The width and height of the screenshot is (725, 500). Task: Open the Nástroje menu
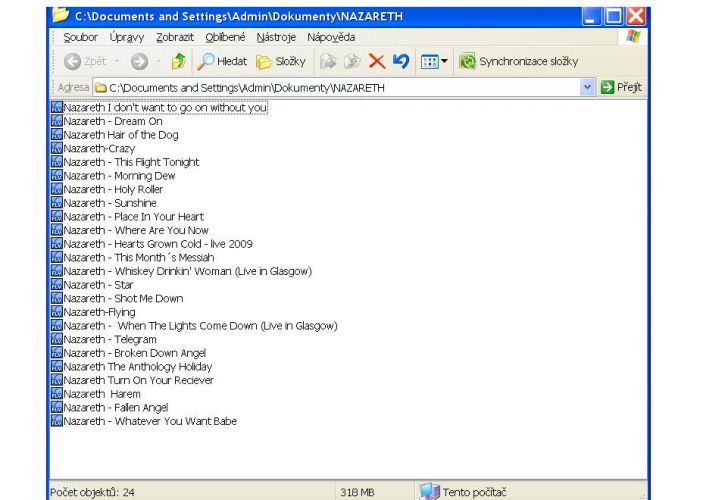pos(276,37)
